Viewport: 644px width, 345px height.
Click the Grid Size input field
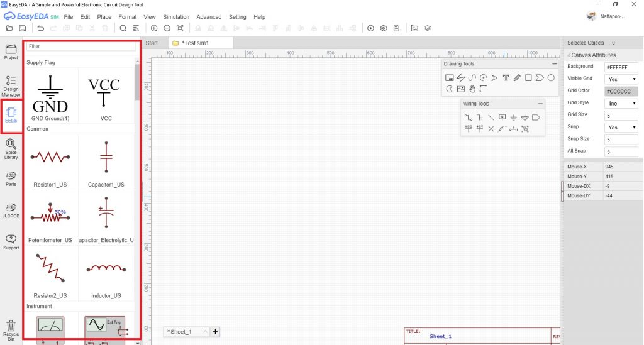point(621,115)
